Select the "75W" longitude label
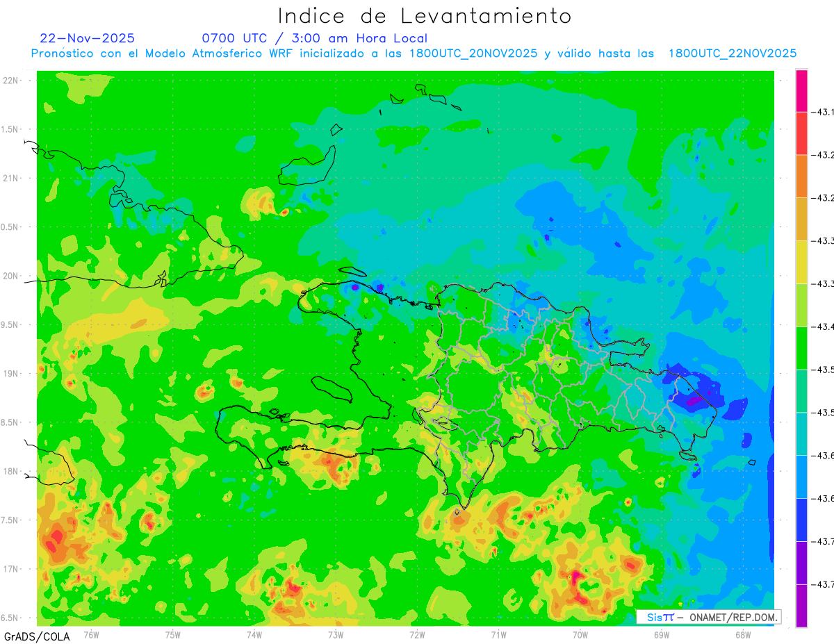 pos(173,634)
